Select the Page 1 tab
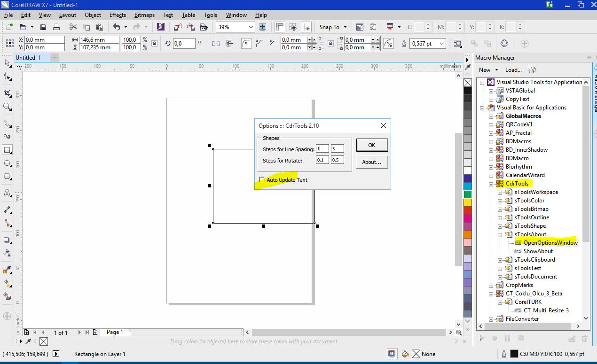 115,332
